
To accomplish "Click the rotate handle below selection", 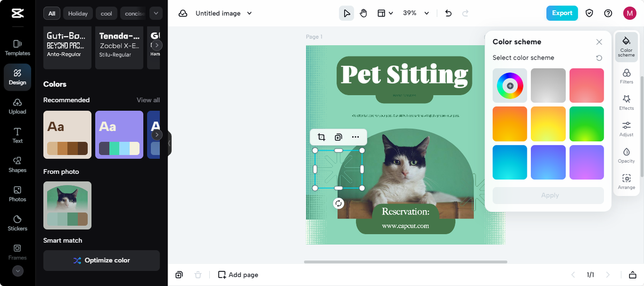I will (x=339, y=203).
